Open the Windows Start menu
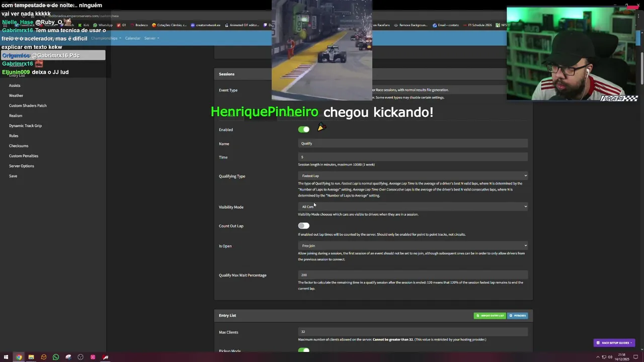 [x=6, y=357]
